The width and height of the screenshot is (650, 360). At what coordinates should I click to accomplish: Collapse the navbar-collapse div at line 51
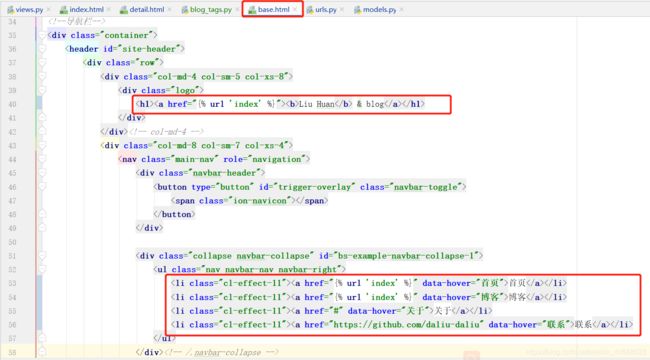42,256
